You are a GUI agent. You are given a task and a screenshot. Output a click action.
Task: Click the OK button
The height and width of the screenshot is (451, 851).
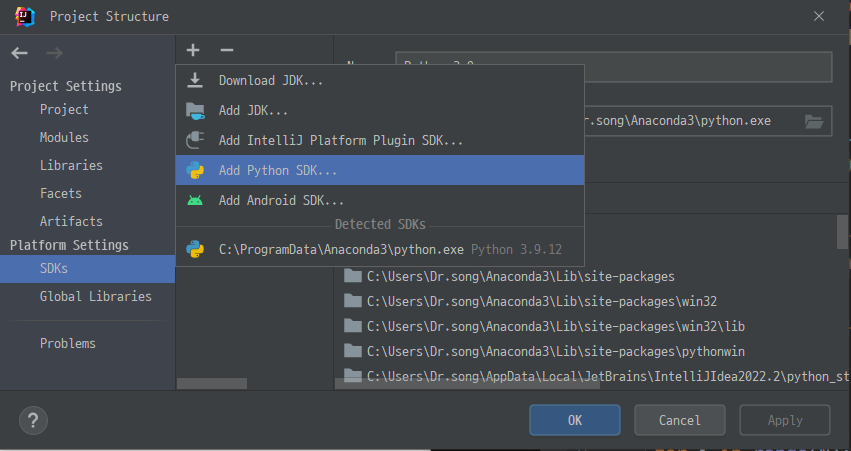click(x=575, y=420)
